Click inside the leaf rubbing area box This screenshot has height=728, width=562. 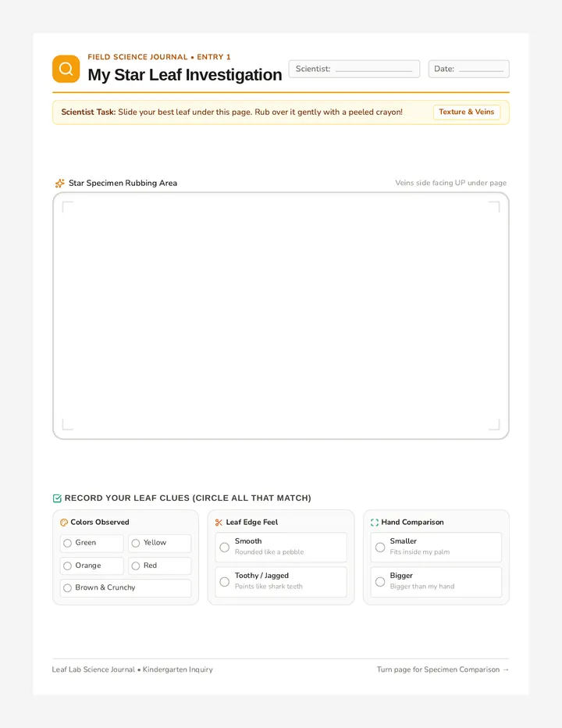click(x=281, y=316)
